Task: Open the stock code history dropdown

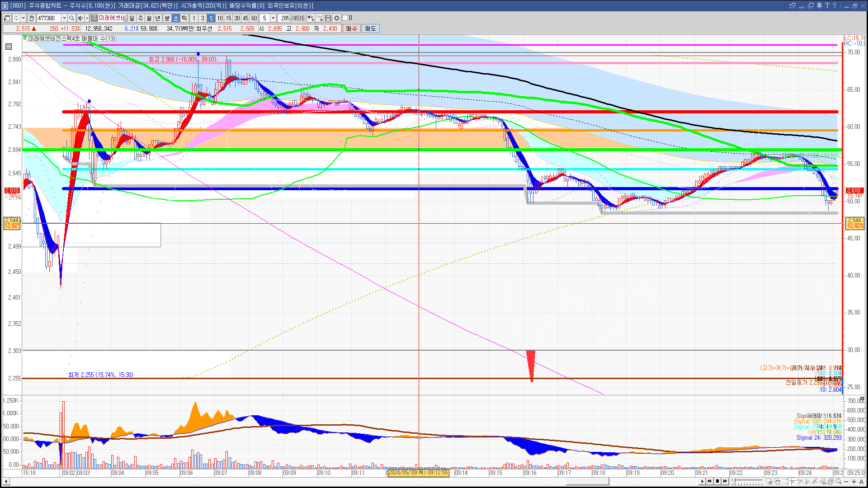Action: point(64,18)
